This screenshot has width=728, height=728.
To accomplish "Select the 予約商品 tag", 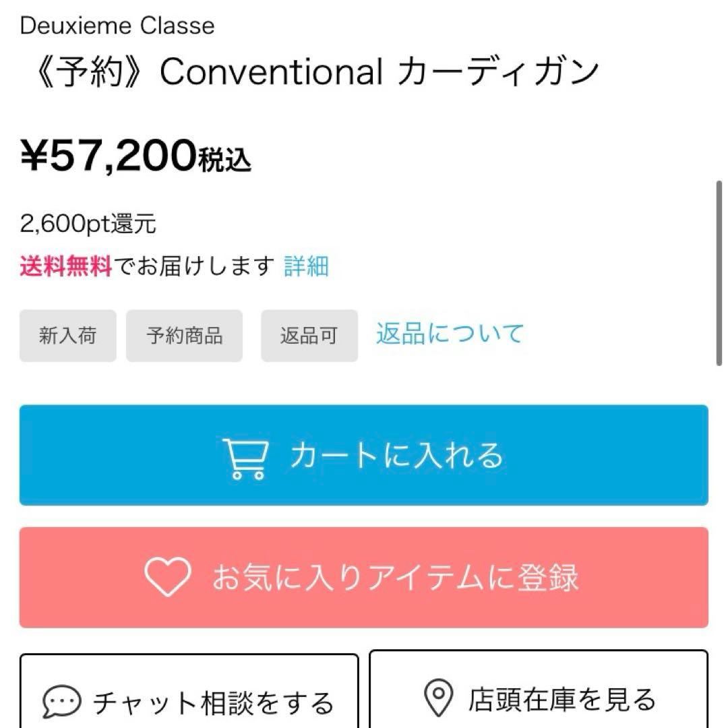I will click(x=184, y=336).
